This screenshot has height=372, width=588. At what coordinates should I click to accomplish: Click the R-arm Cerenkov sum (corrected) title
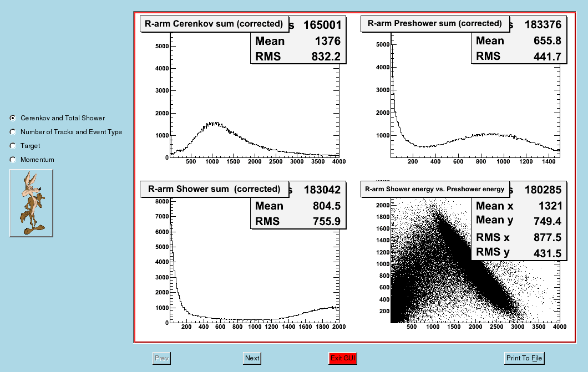[214, 24]
